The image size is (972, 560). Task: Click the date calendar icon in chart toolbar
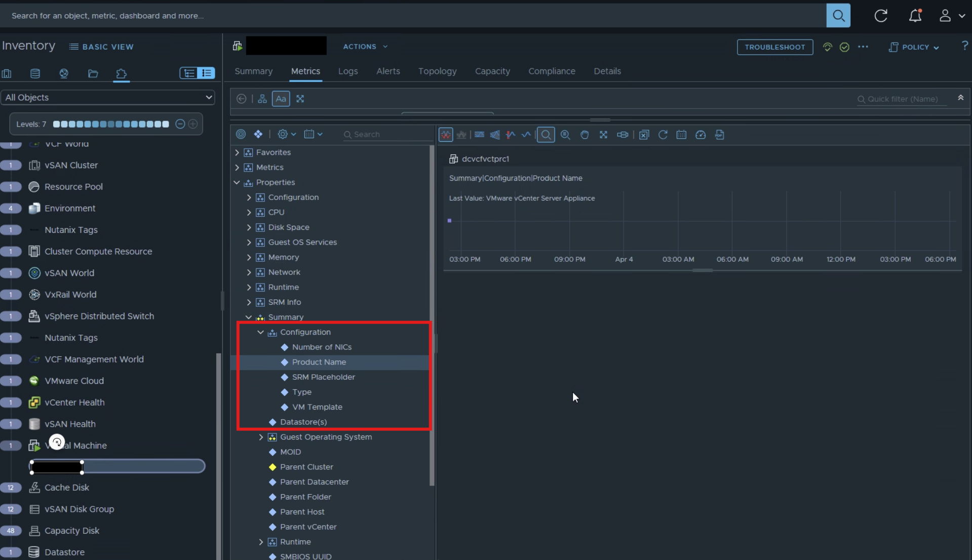681,135
